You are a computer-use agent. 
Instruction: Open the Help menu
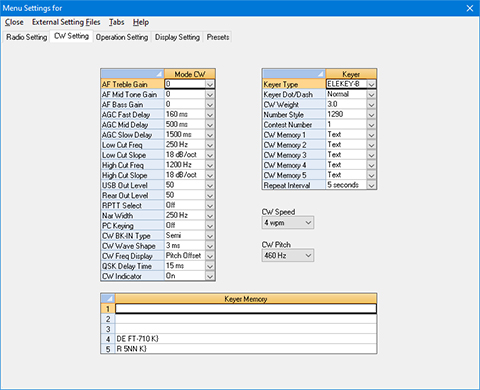coord(141,22)
